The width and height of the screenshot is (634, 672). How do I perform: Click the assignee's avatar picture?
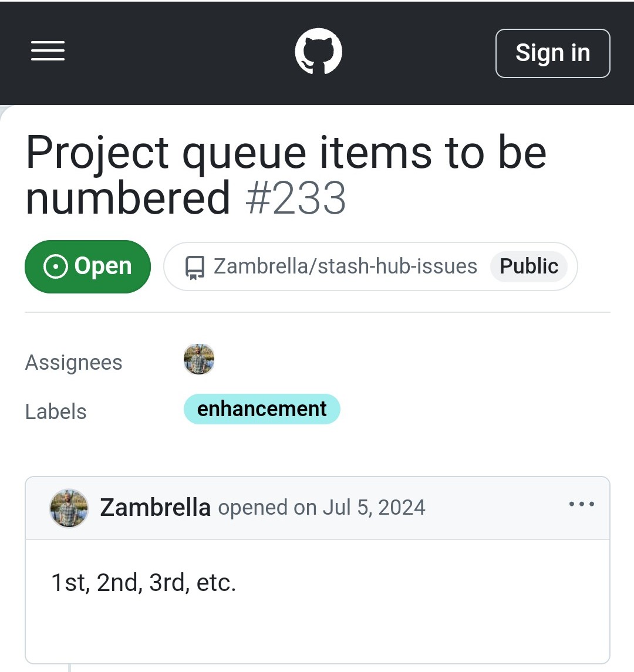pyautogui.click(x=199, y=360)
